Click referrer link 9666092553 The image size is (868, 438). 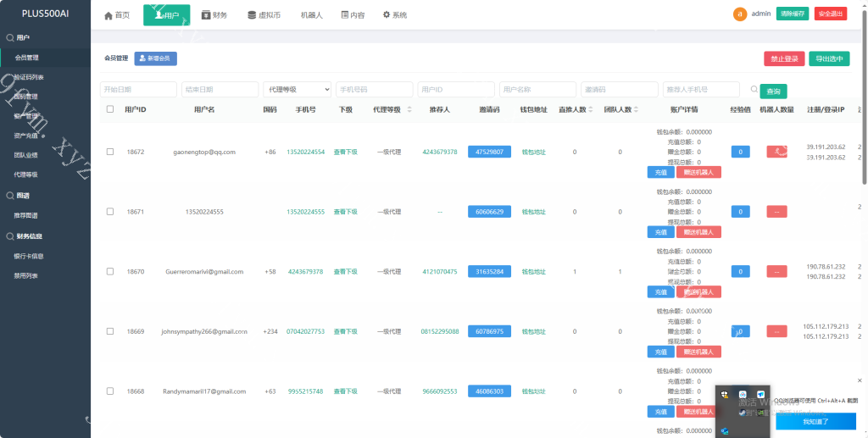(x=440, y=391)
